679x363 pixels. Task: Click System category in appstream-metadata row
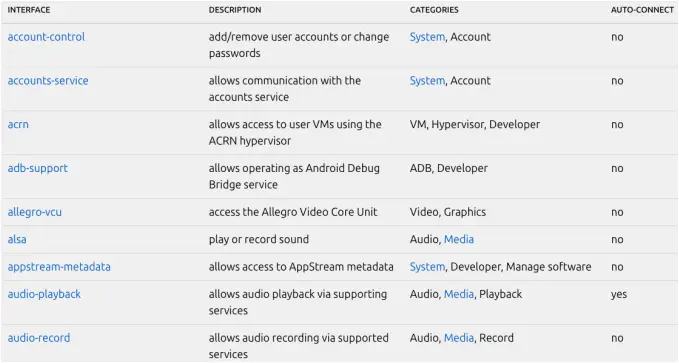click(427, 266)
